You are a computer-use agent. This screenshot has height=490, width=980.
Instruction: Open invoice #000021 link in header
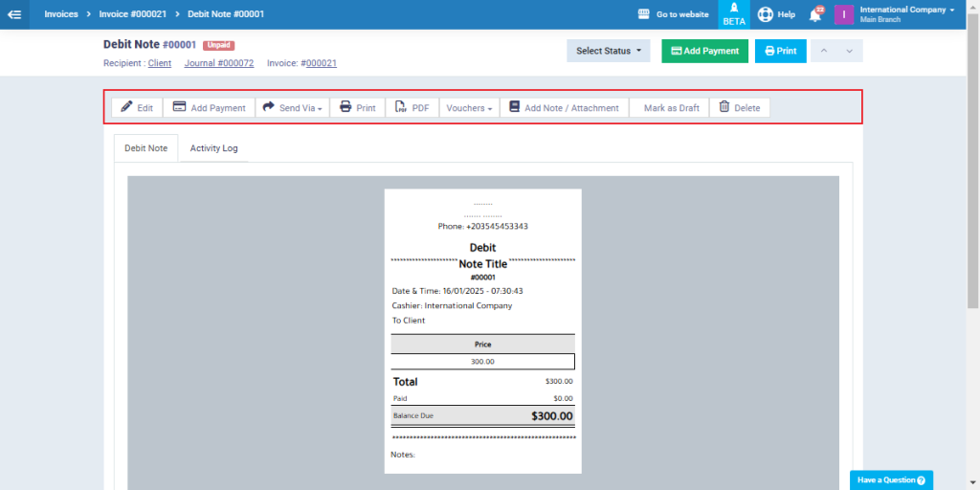(322, 63)
